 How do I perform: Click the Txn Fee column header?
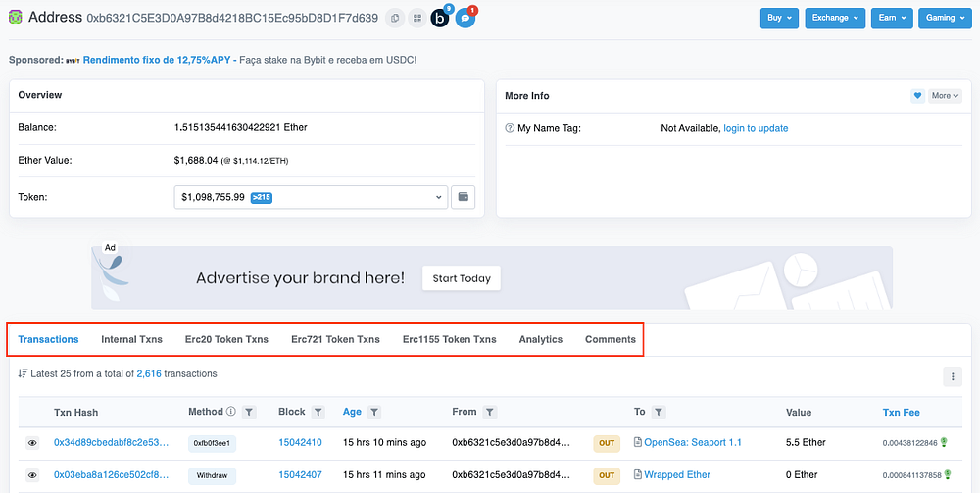pyautogui.click(x=901, y=413)
